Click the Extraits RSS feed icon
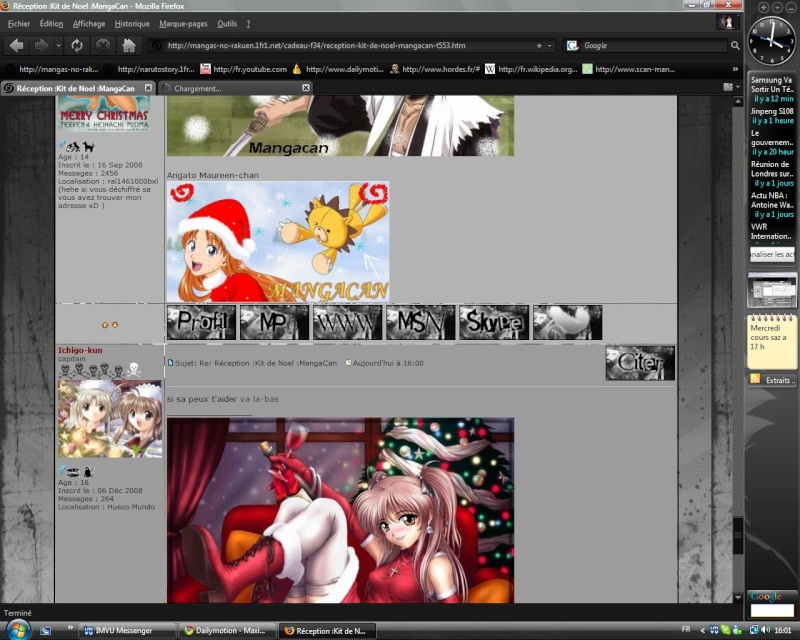The height and width of the screenshot is (640, 800). (x=755, y=379)
